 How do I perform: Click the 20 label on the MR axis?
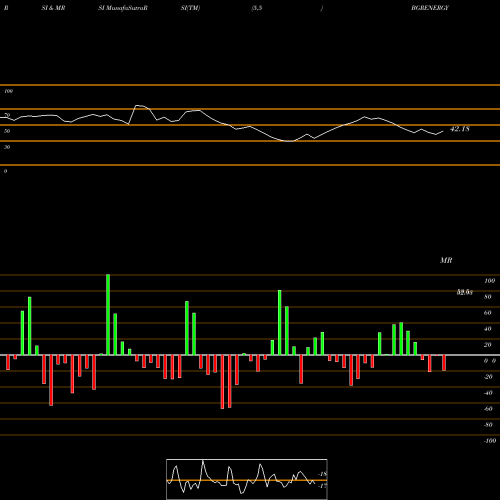point(488,345)
